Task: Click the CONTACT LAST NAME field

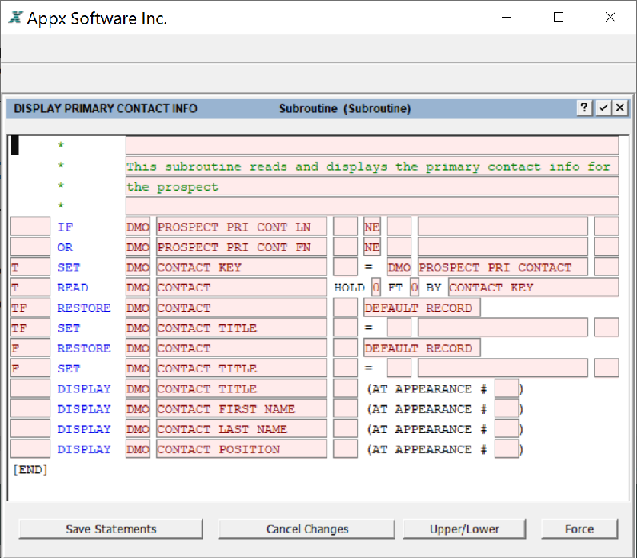Action: coord(241,429)
